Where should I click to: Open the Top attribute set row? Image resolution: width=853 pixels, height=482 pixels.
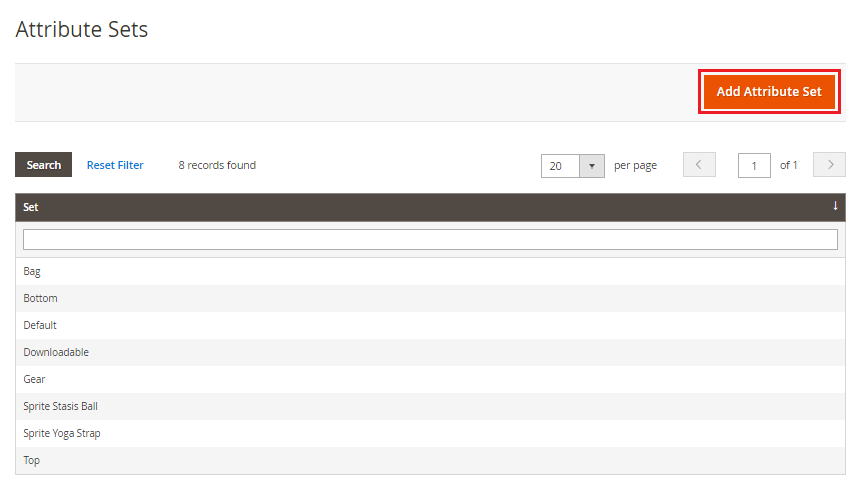tap(32, 460)
